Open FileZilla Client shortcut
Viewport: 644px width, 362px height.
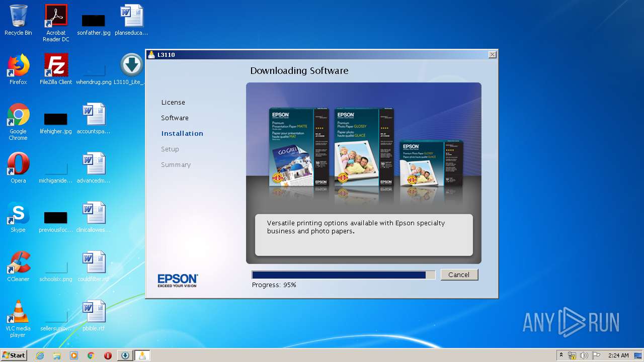click(56, 69)
